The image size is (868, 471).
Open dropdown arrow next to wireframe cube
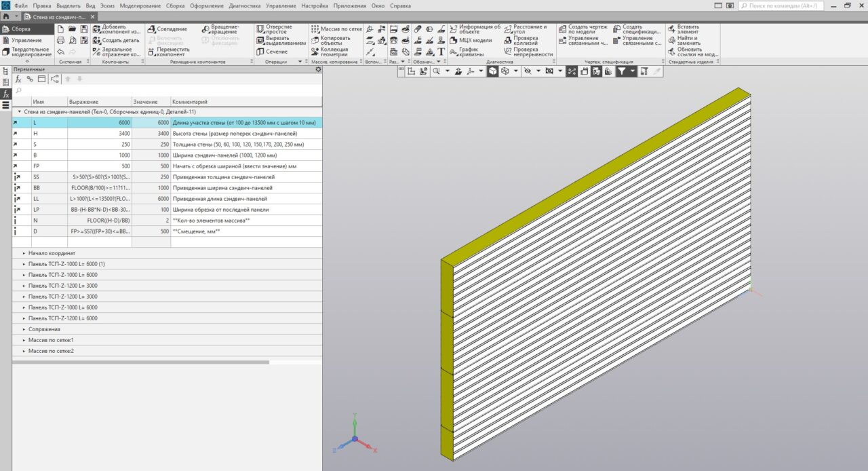pos(515,71)
